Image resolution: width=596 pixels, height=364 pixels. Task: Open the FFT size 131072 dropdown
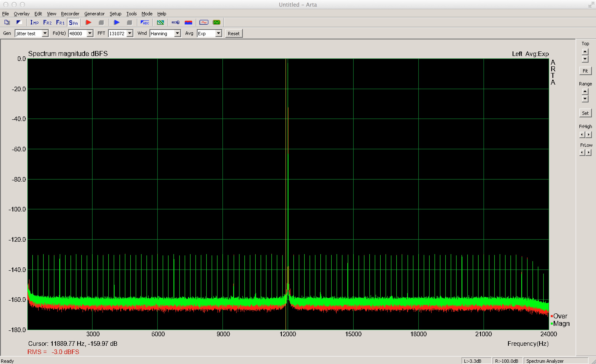point(130,33)
